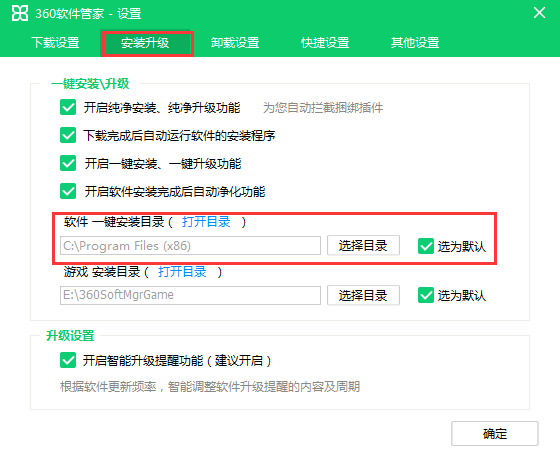This screenshot has height=460, width=560.
Task: Click the C:\Program Files (x86) path field
Action: (x=190, y=246)
